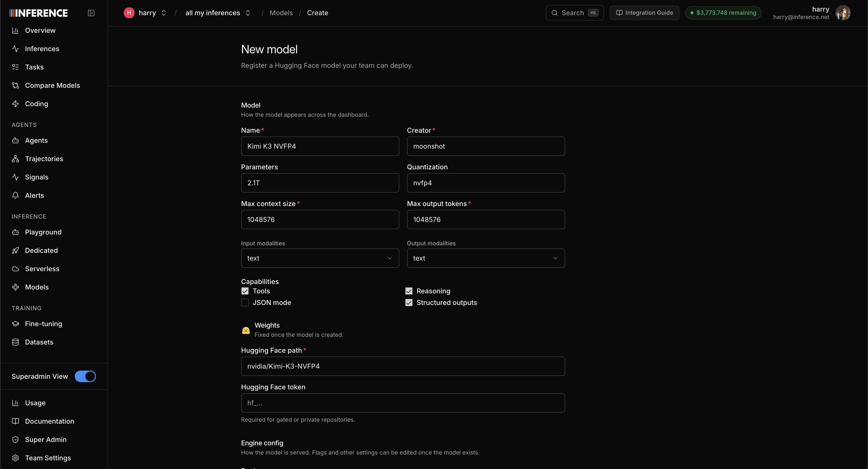Click the red H team avatar
This screenshot has height=469, width=868.
coord(129,13)
